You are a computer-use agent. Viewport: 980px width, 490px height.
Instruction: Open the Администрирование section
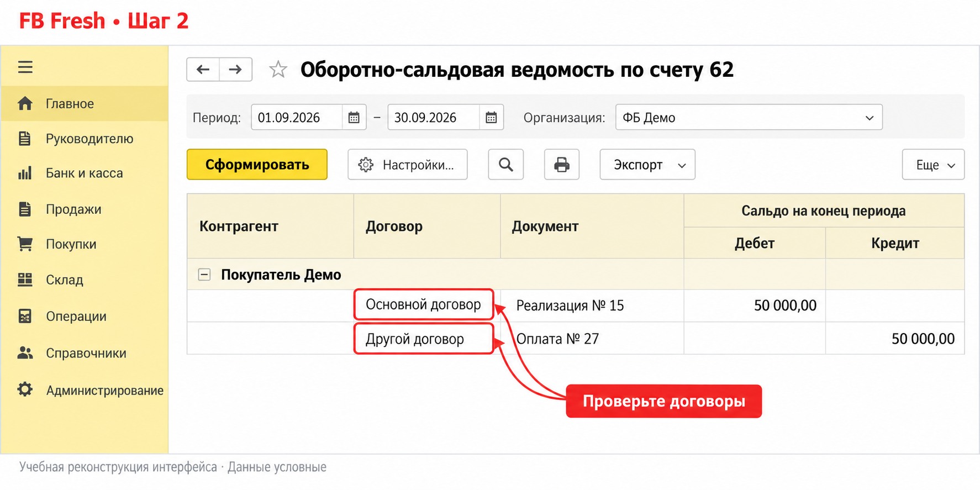85,390
